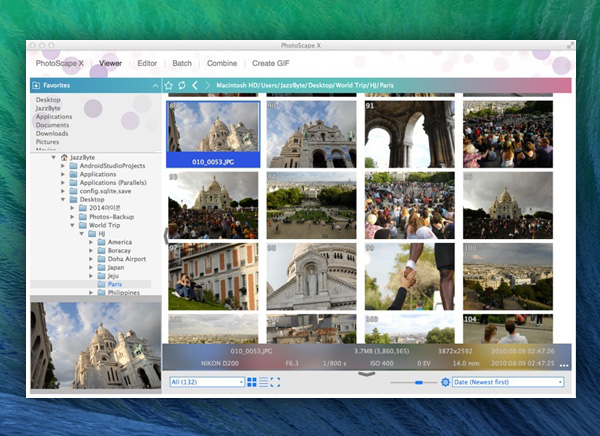600x436 pixels.
Task: Go forward with the right arrow
Action: (207, 85)
